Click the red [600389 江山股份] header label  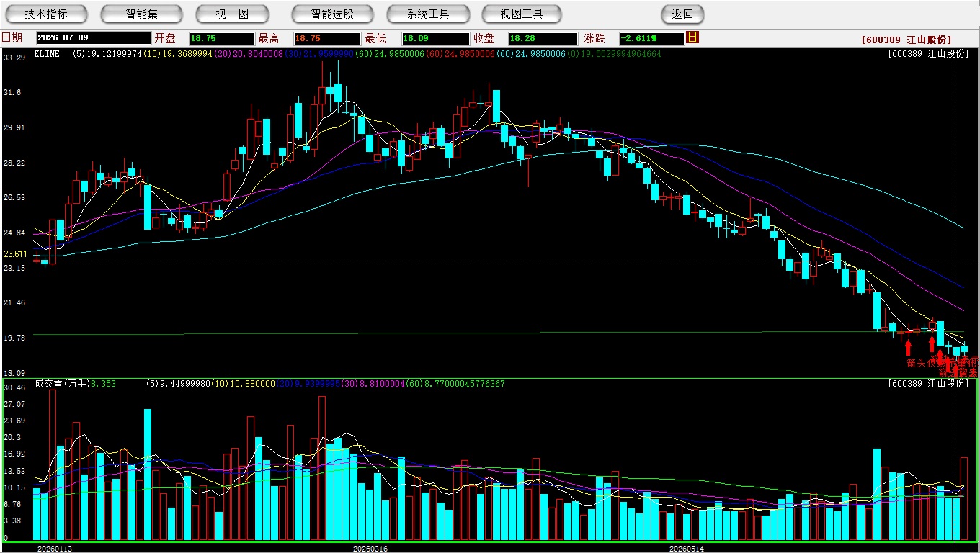click(906, 40)
